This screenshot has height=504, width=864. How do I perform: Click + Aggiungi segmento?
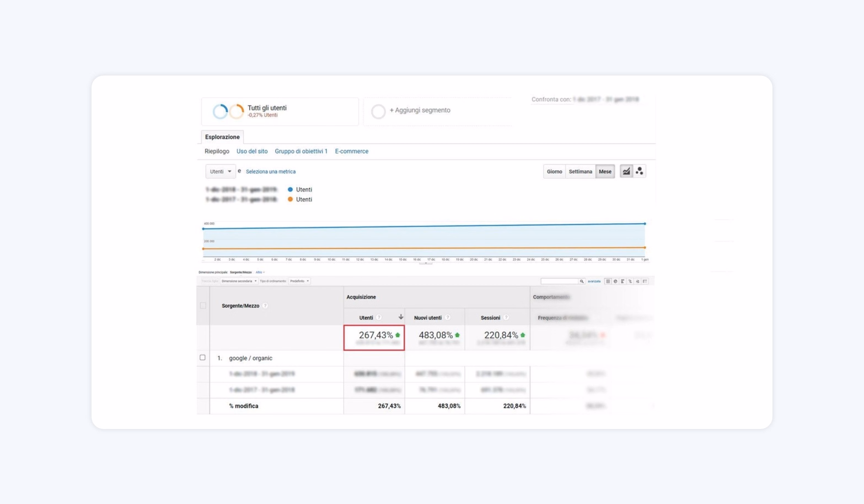[420, 110]
